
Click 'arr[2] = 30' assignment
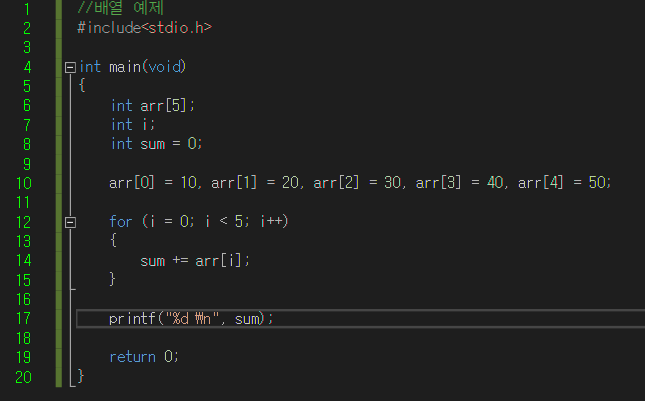click(x=357, y=182)
